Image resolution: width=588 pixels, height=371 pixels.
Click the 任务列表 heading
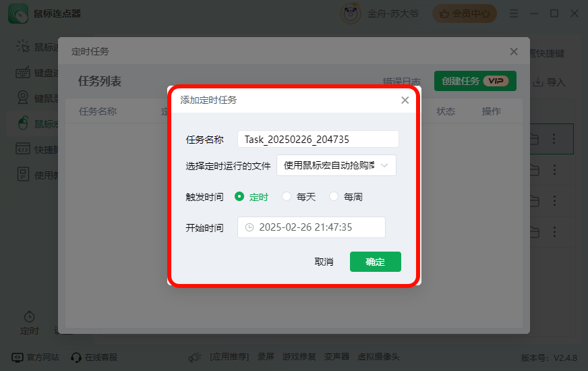coord(100,81)
